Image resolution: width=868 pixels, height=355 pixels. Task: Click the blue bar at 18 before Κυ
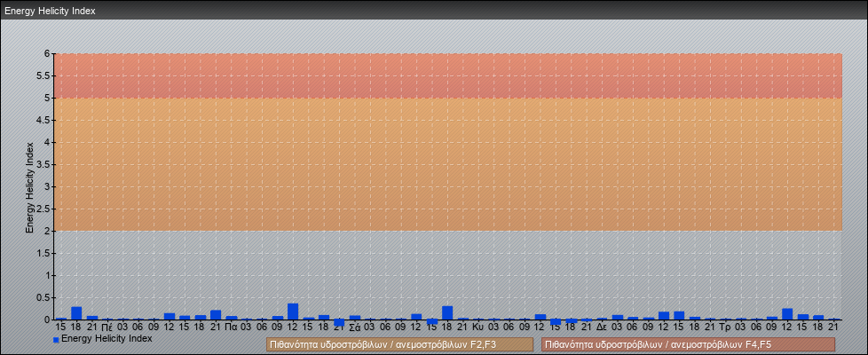(x=447, y=313)
